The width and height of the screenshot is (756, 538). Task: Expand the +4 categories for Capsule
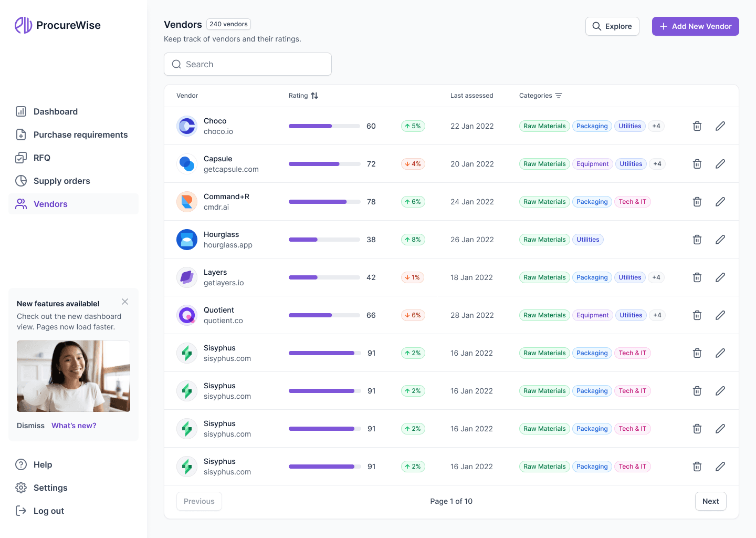[657, 164]
